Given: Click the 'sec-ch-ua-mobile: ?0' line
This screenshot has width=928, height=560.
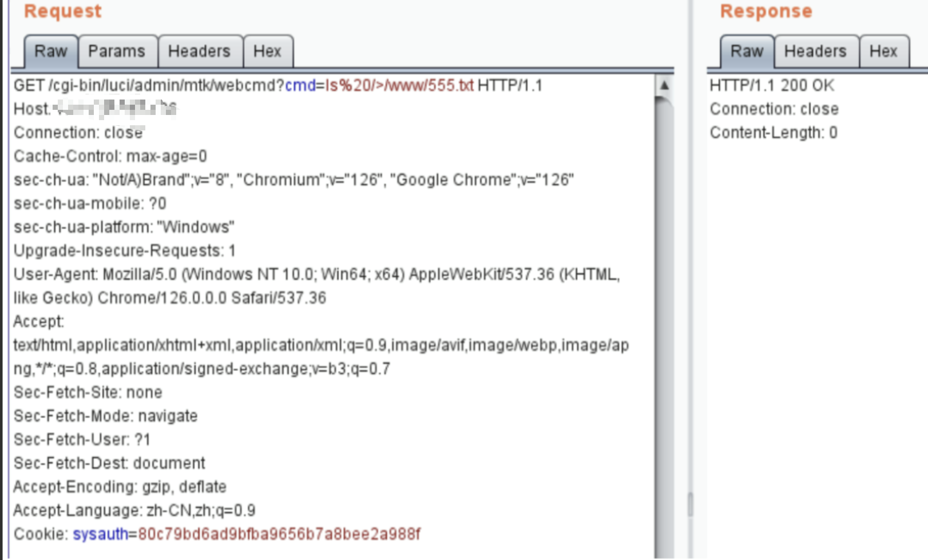Looking at the screenshot, I should click(x=90, y=204).
